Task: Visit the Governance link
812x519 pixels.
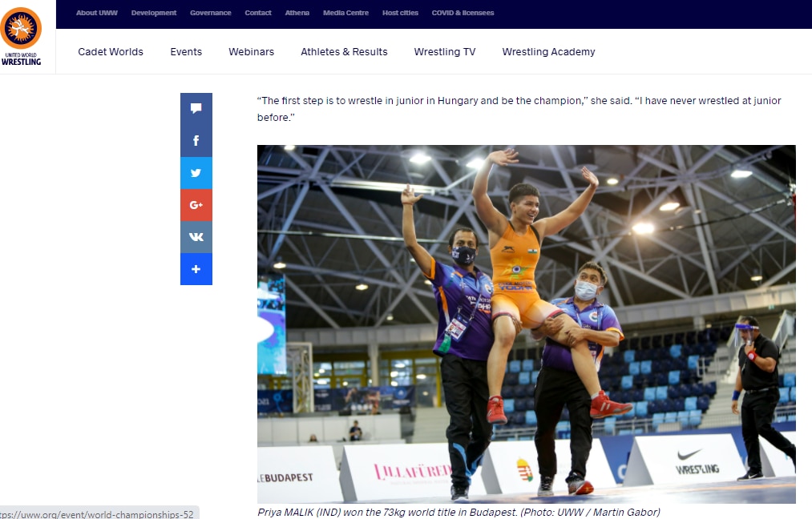Action: [210, 13]
